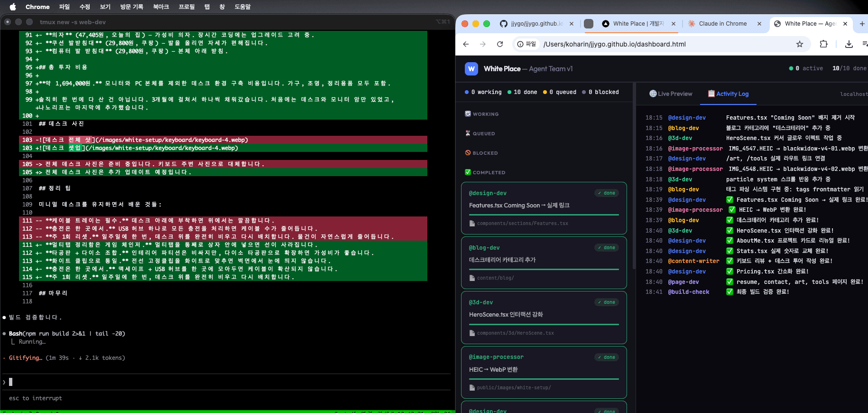Bookmark this page with the star icon
Viewport: 868px width, 413px height.
[x=800, y=44]
